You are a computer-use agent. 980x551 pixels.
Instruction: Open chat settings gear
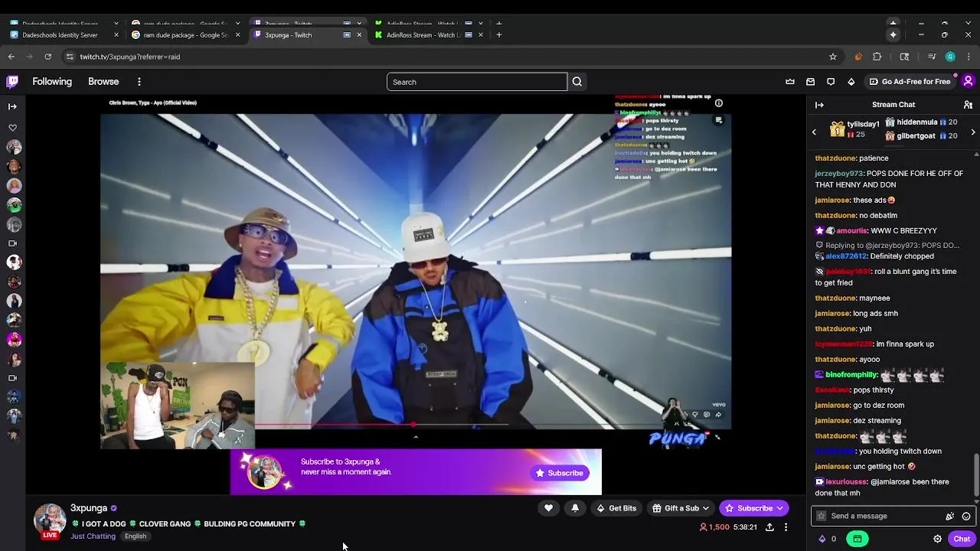pyautogui.click(x=937, y=539)
